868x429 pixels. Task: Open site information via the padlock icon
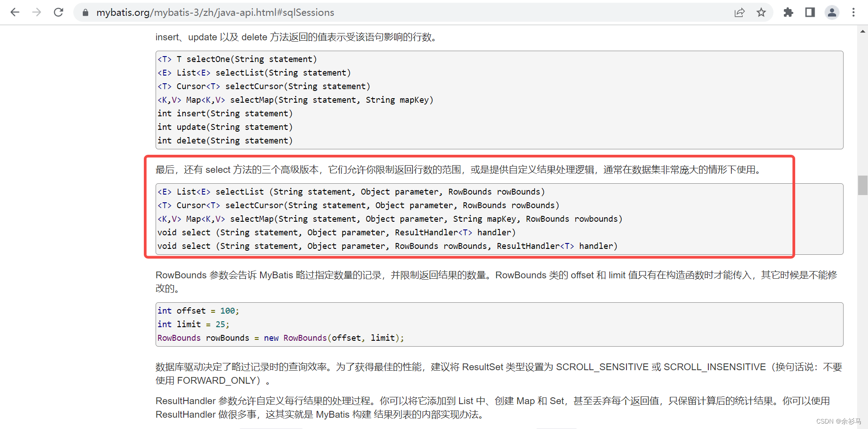pyautogui.click(x=85, y=12)
